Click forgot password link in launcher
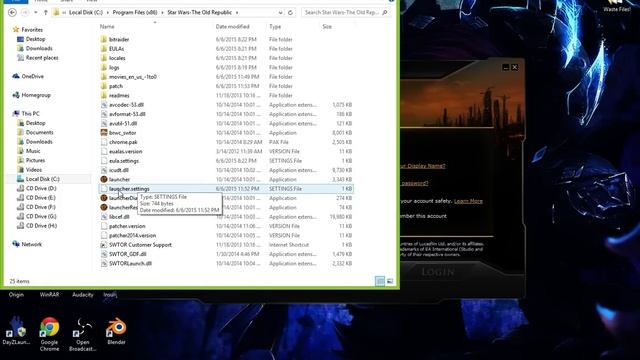Screen dimensions: 640x360 point(414,184)
